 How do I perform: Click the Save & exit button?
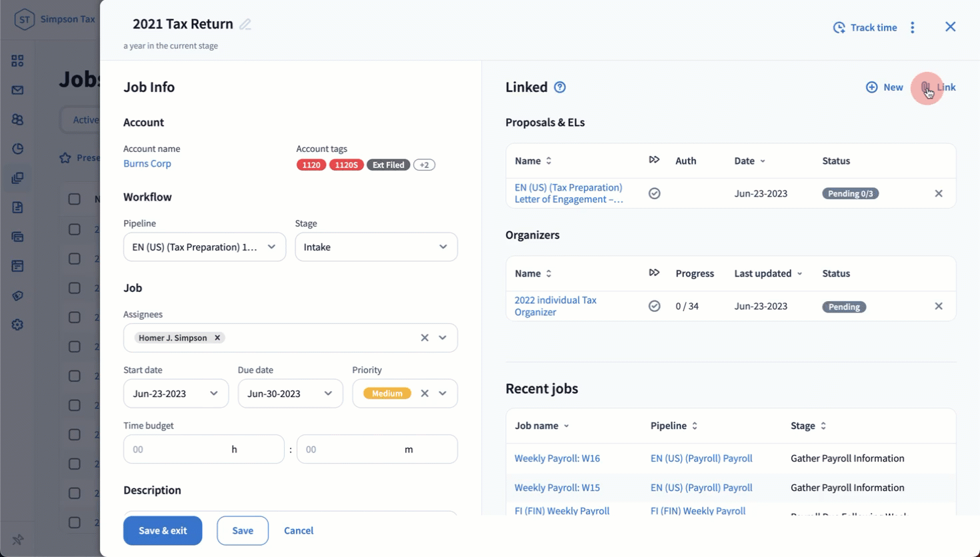point(163,530)
